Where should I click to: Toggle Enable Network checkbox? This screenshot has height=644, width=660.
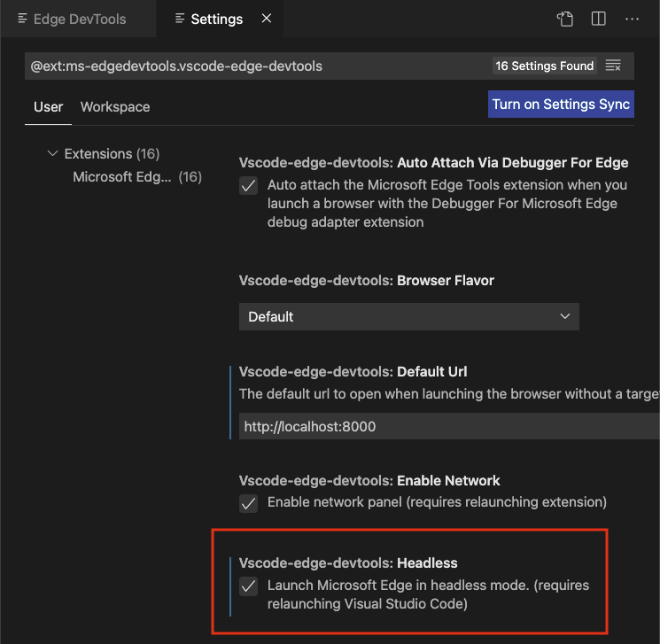[248, 503]
